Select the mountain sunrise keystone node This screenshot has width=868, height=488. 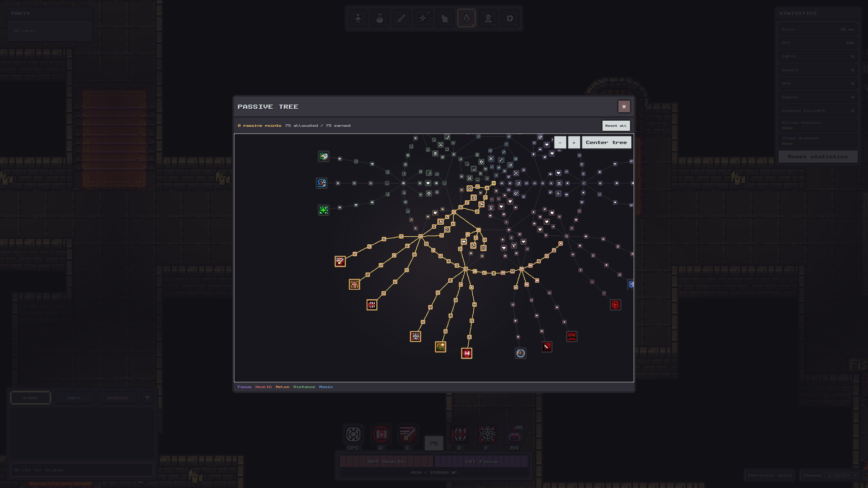point(440,347)
